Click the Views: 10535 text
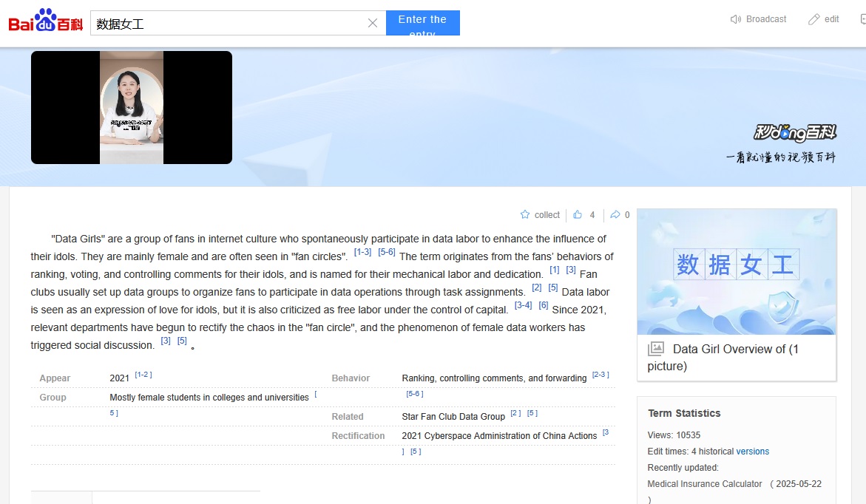Screen dimensions: 866x504 point(674,435)
